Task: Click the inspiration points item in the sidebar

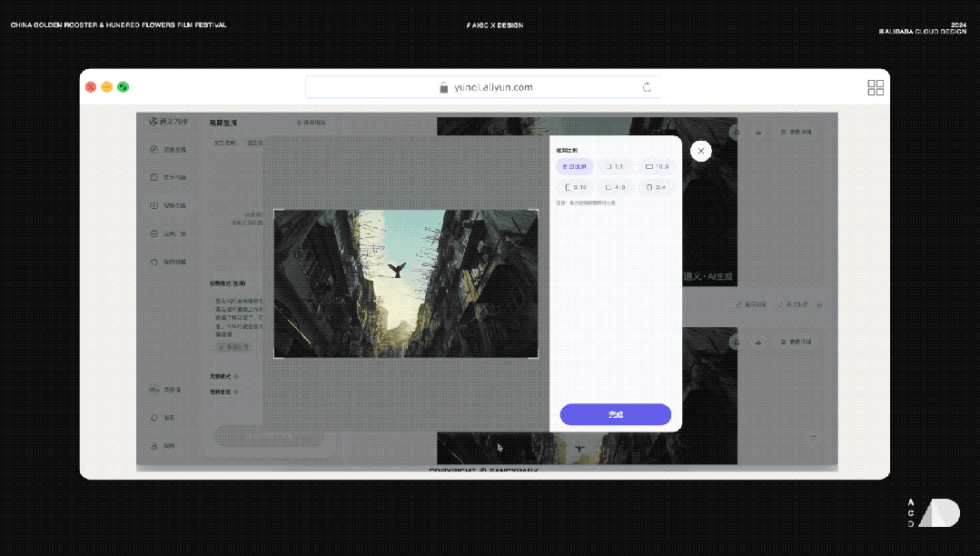Action: coord(165,390)
